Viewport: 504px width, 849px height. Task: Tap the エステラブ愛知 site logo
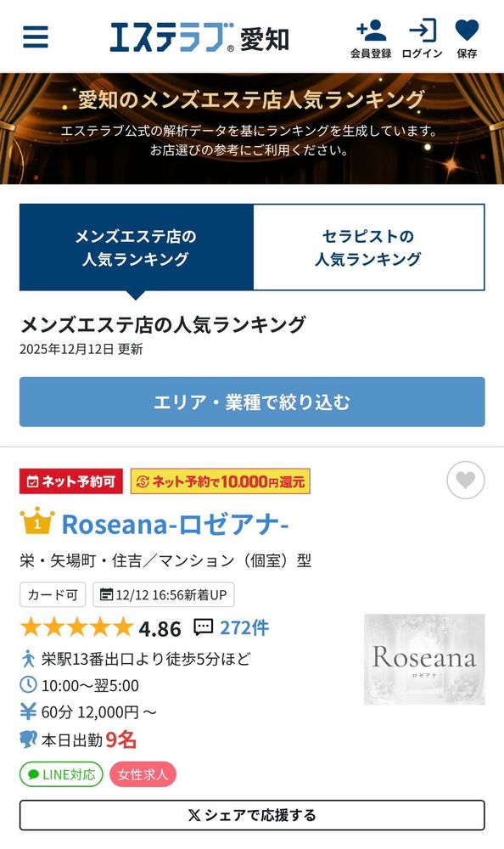(199, 37)
